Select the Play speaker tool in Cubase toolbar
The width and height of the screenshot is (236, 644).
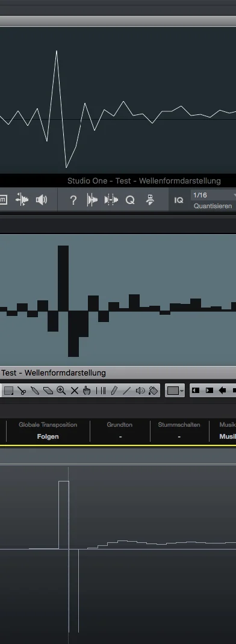click(140, 390)
